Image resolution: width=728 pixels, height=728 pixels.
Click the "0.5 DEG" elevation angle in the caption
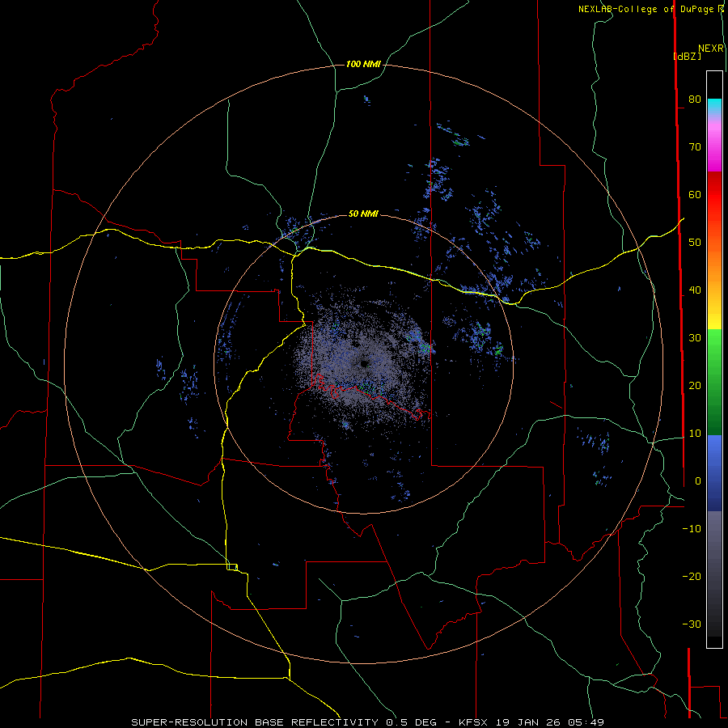pyautogui.click(x=412, y=722)
